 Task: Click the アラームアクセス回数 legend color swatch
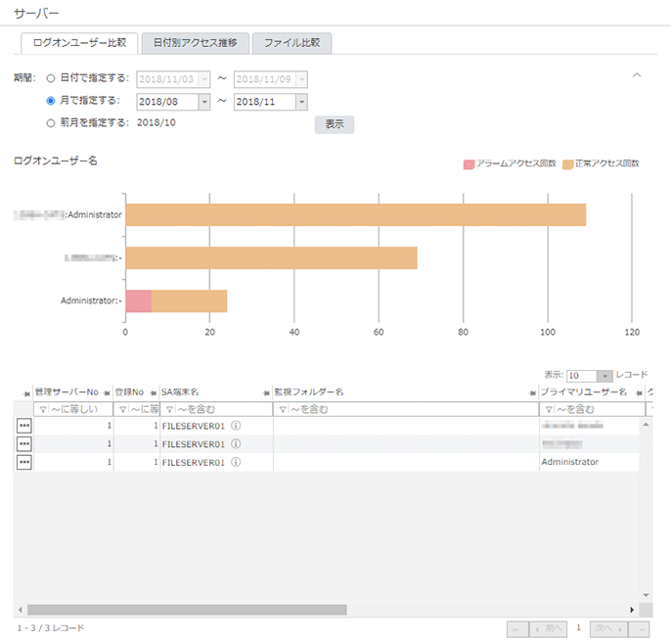tap(469, 163)
